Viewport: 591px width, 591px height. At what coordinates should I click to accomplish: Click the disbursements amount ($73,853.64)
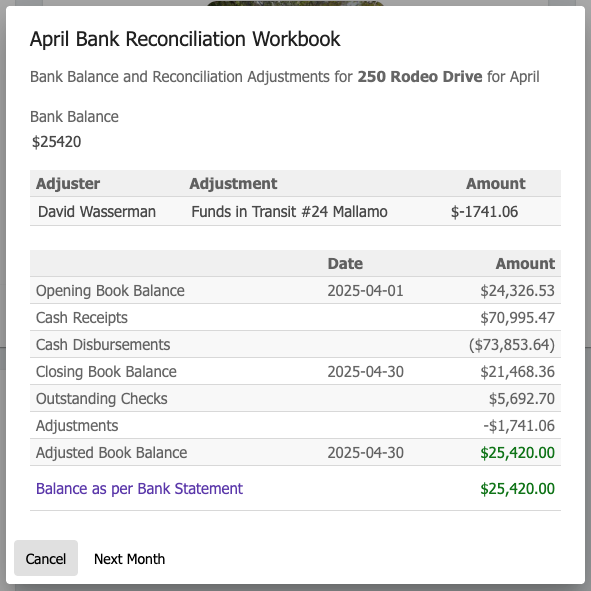coord(512,344)
